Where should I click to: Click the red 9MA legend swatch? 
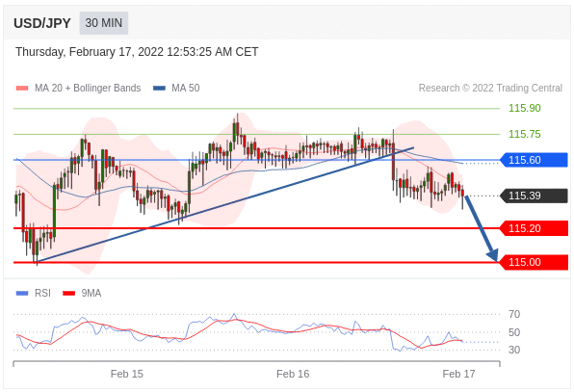[x=68, y=293]
